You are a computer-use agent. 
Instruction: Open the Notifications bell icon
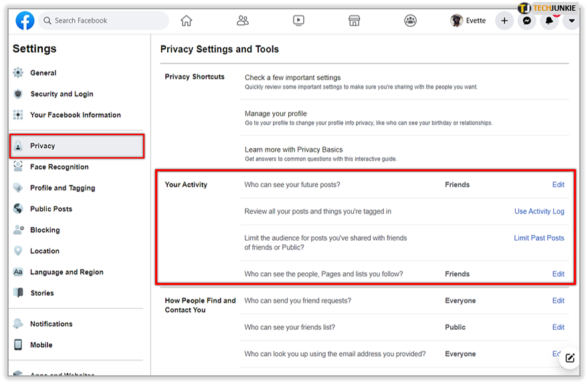click(x=549, y=21)
